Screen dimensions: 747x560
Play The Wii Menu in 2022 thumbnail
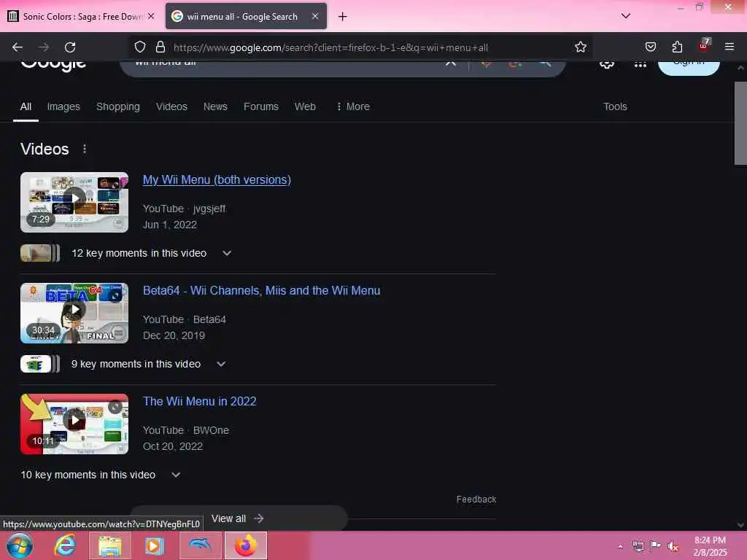tap(74, 424)
